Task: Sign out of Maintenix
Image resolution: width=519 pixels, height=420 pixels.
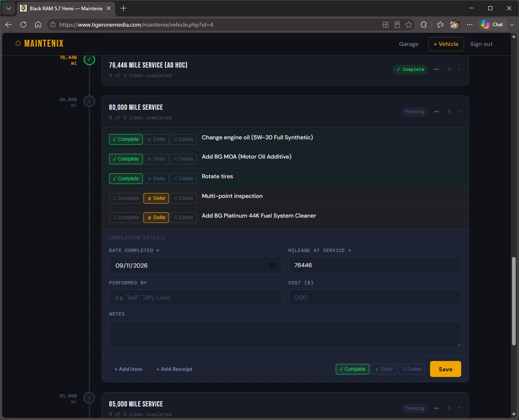Action: [x=481, y=44]
